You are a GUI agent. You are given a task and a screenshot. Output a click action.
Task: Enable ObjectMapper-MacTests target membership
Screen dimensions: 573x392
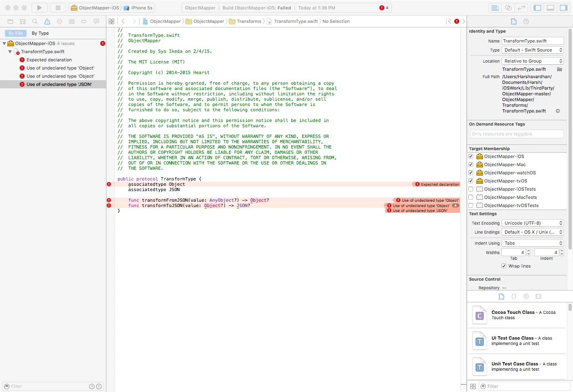[x=471, y=197]
